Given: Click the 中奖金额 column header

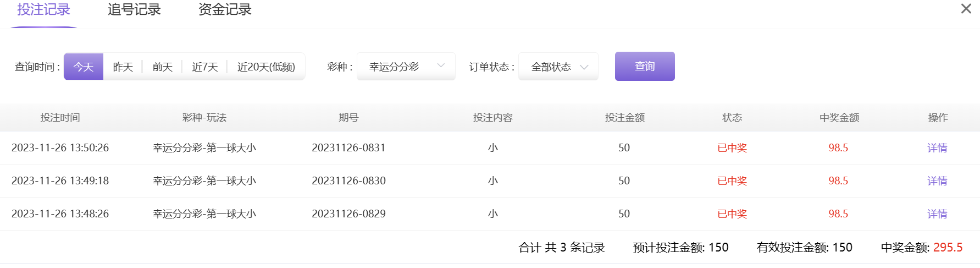Looking at the screenshot, I should point(839,117).
